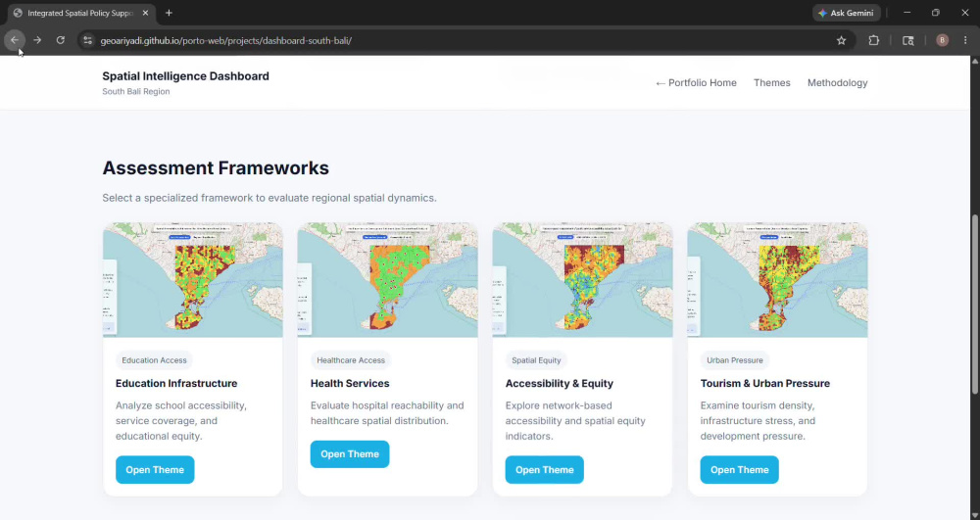This screenshot has width=980, height=520.
Task: Click the Health Services map thumbnail
Action: [387, 280]
